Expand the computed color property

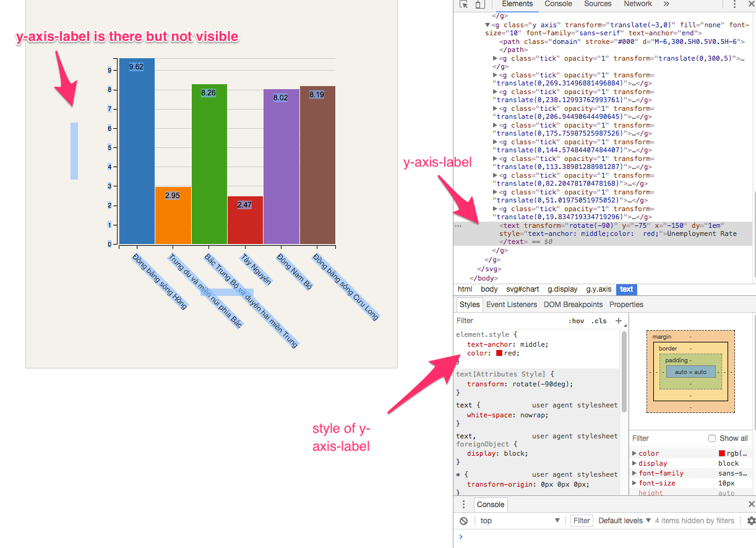(635, 453)
